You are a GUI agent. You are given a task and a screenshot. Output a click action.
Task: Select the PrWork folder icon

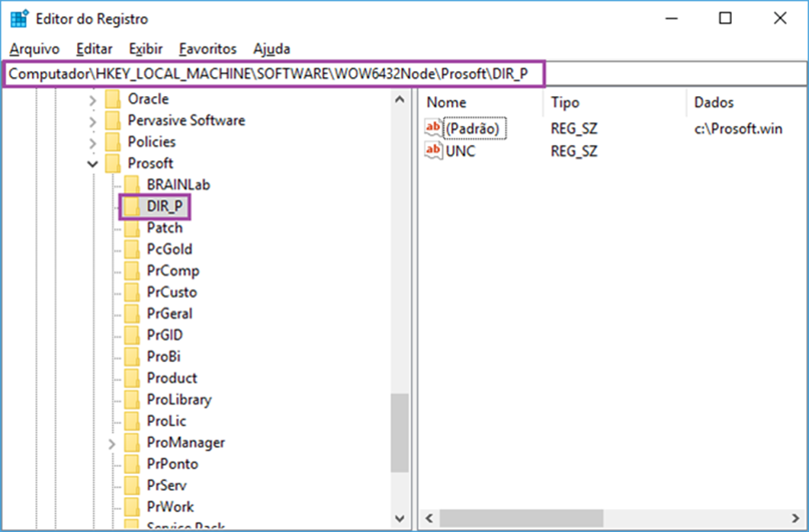click(132, 507)
